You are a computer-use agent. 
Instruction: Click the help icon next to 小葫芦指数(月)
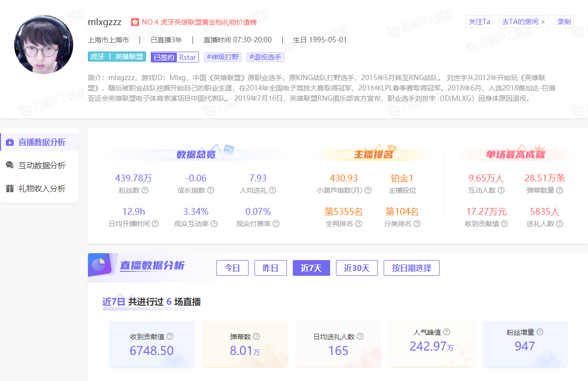[368, 190]
